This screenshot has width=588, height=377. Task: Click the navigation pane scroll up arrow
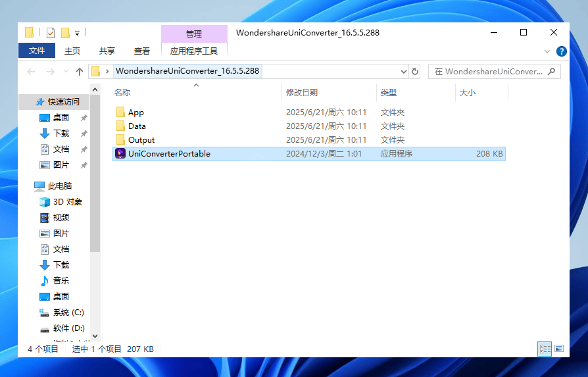coord(95,89)
